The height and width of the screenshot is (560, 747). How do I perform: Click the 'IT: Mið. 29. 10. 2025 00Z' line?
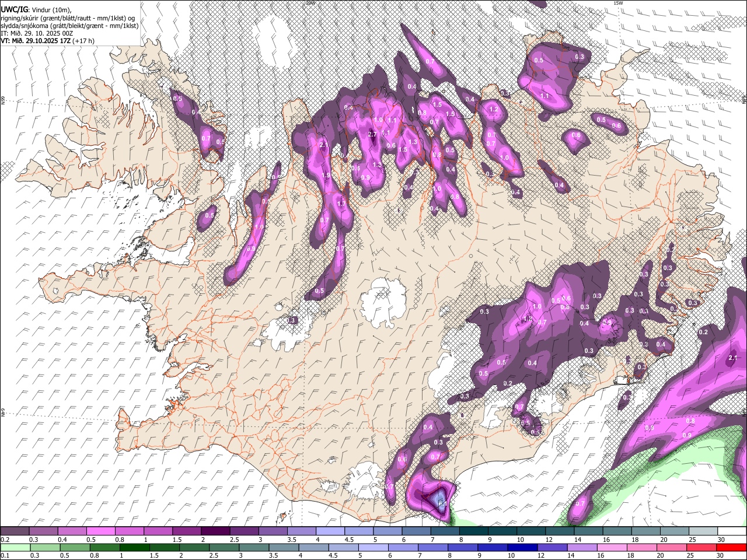coord(37,33)
